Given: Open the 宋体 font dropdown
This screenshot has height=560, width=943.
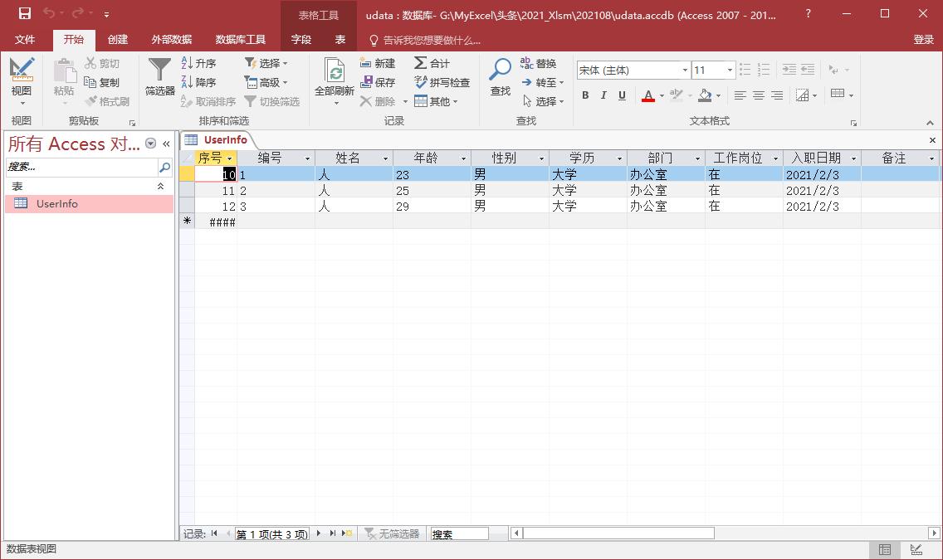Looking at the screenshot, I should pos(684,70).
